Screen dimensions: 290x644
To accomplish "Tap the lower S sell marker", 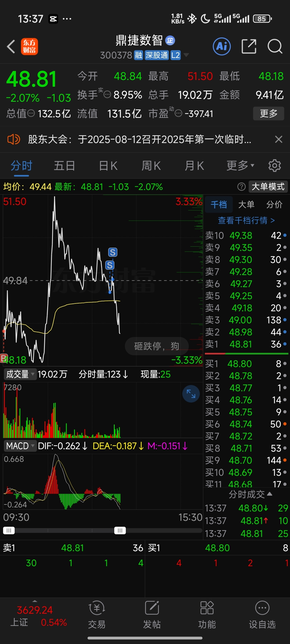I will click(110, 265).
